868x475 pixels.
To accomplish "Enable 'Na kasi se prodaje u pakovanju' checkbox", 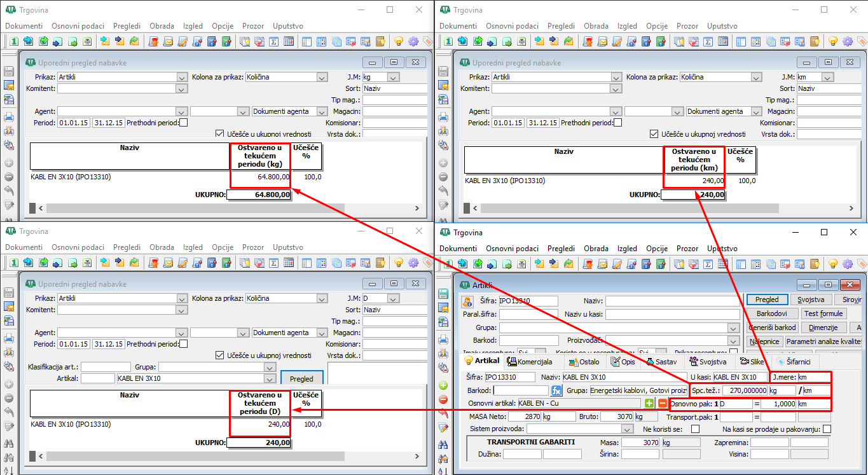I will (x=827, y=429).
